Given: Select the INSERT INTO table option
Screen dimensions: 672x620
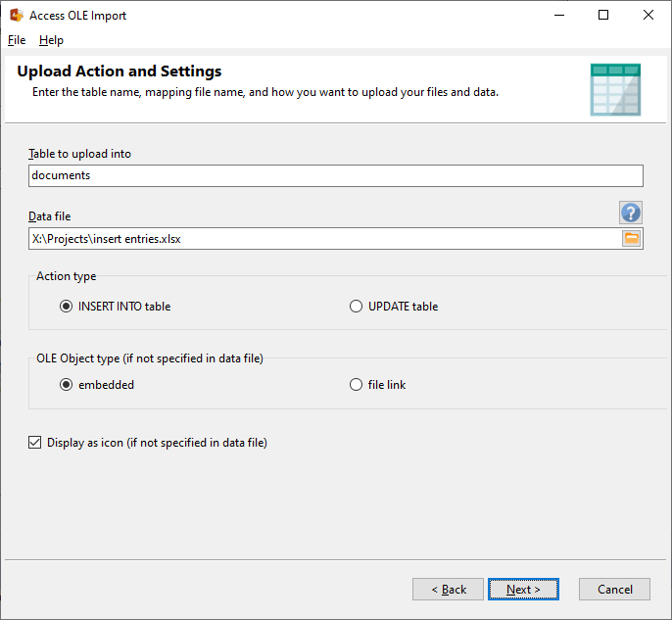Looking at the screenshot, I should click(67, 307).
